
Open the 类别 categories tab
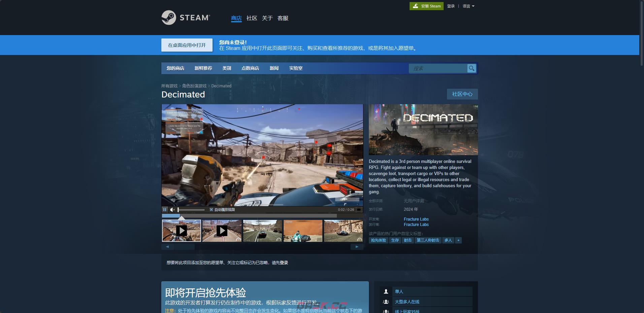[x=227, y=68]
